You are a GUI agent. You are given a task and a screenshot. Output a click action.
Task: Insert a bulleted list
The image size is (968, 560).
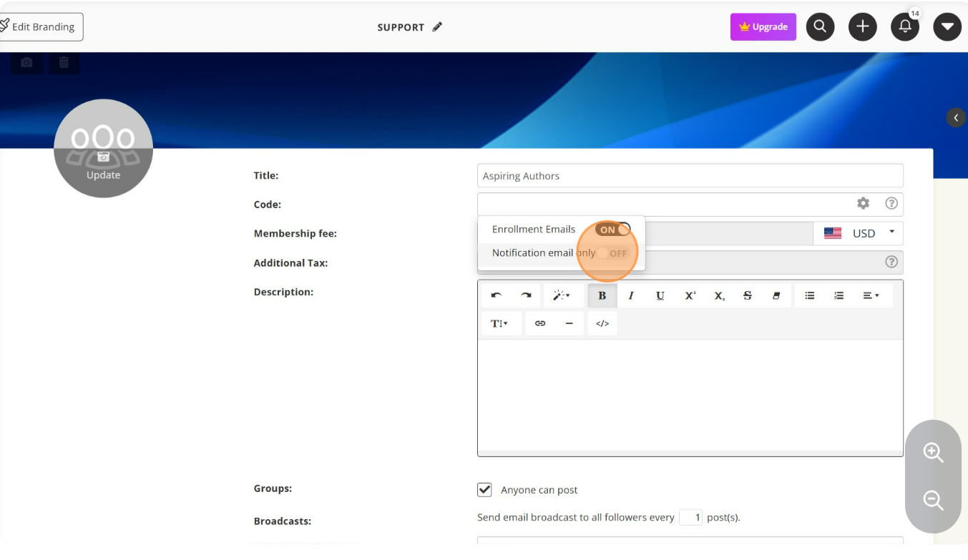pyautogui.click(x=810, y=295)
